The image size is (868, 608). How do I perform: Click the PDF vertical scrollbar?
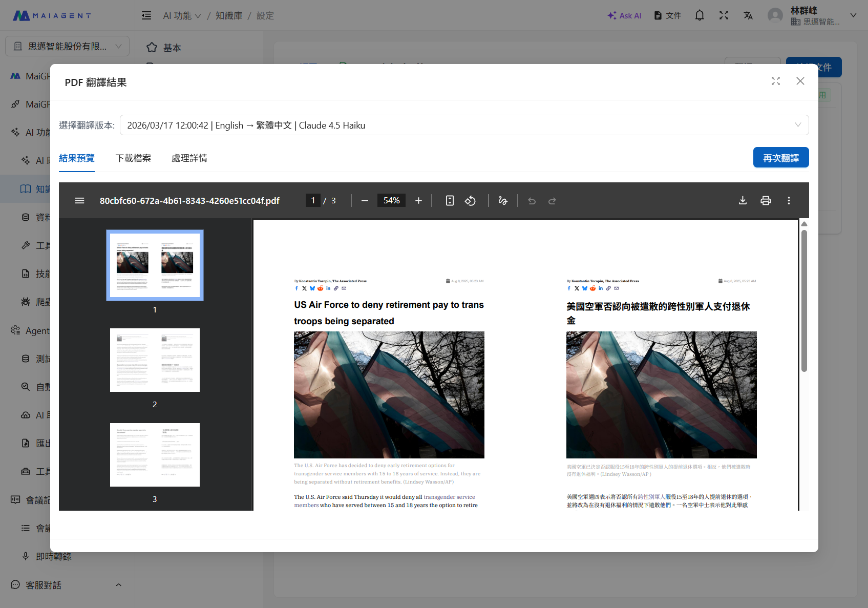[x=804, y=301]
